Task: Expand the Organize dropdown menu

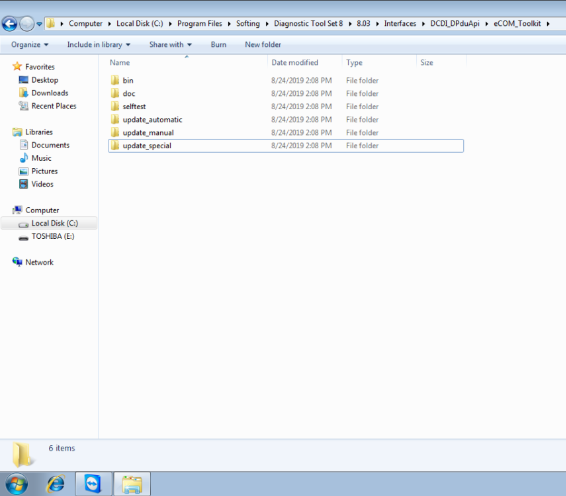Action: coord(30,44)
